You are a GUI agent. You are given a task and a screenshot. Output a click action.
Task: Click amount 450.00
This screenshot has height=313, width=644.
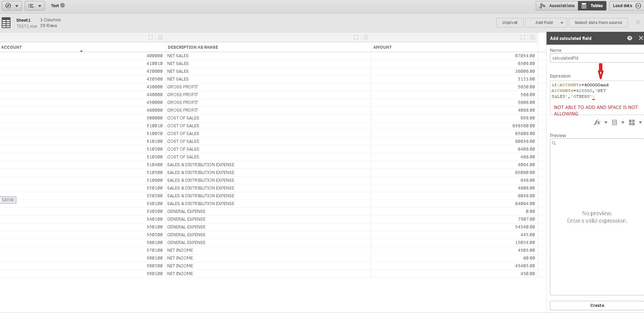click(528, 274)
